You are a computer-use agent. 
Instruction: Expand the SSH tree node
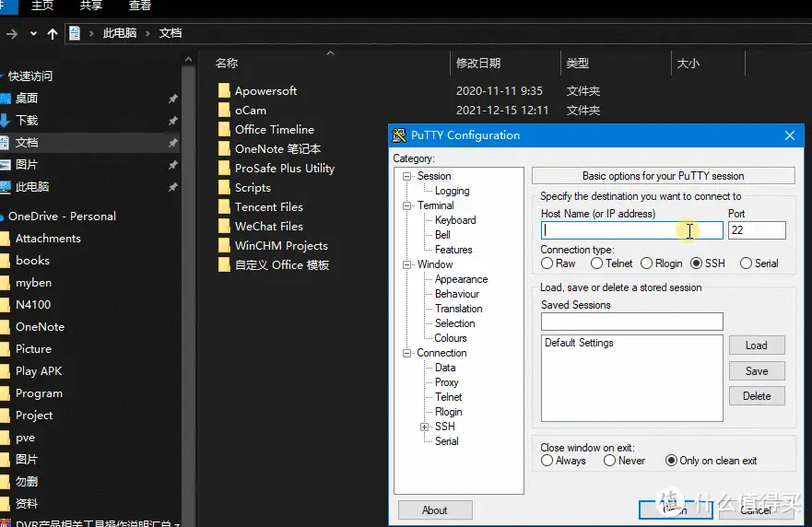coord(424,427)
